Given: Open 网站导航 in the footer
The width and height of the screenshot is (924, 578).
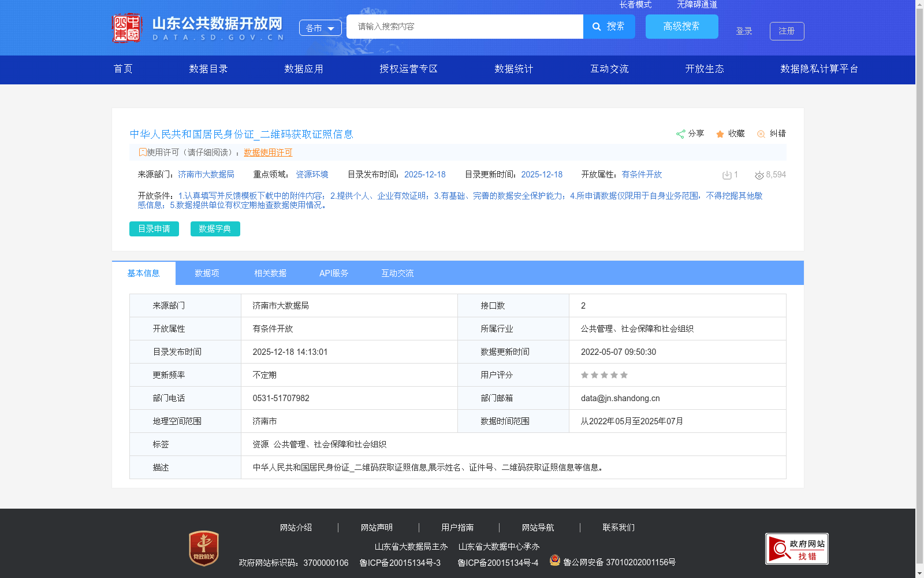Looking at the screenshot, I should point(538,528).
